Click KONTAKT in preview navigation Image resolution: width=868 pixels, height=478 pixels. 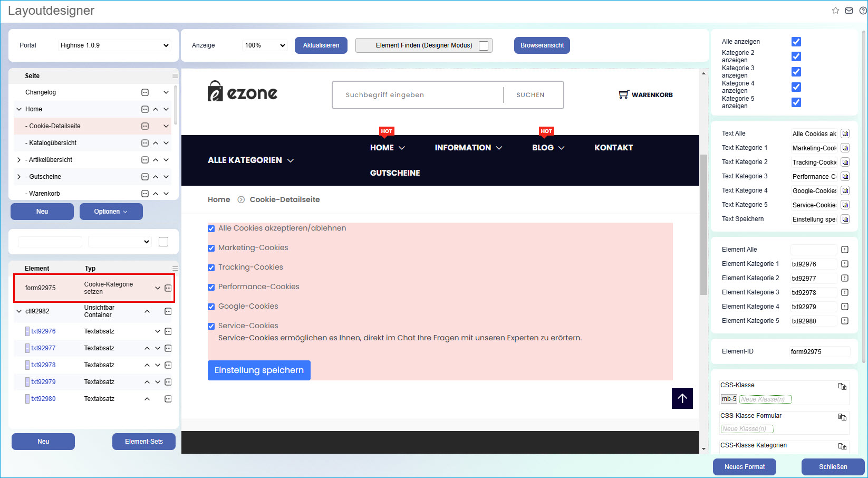pos(613,148)
